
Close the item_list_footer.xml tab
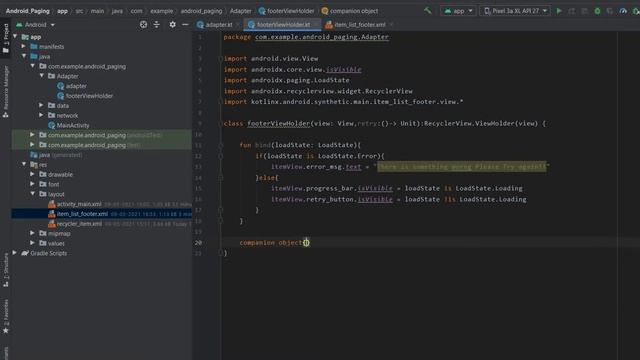(391, 24)
